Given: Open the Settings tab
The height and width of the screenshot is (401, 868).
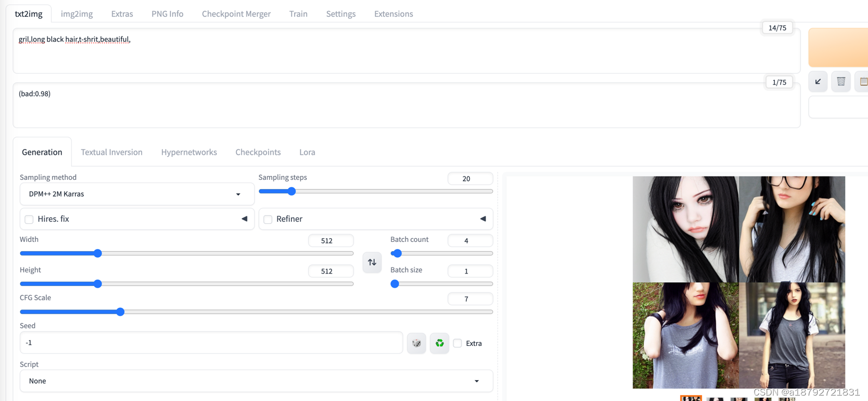Looking at the screenshot, I should pos(341,14).
